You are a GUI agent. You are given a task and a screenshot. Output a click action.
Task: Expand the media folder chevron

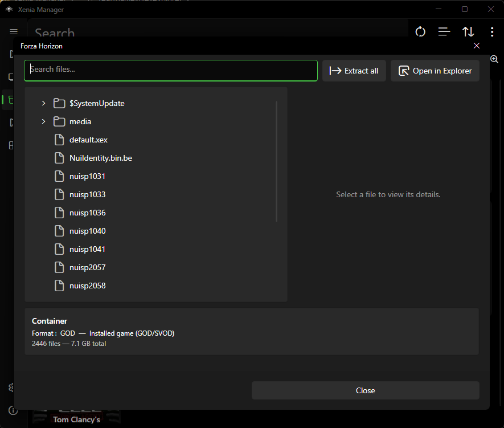pyautogui.click(x=43, y=121)
